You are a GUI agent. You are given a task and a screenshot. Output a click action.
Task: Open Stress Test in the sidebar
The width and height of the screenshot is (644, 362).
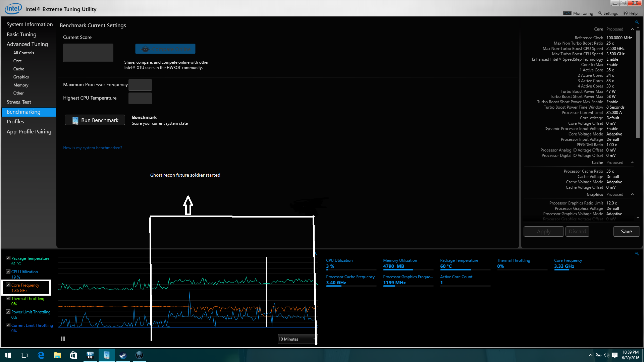19,102
